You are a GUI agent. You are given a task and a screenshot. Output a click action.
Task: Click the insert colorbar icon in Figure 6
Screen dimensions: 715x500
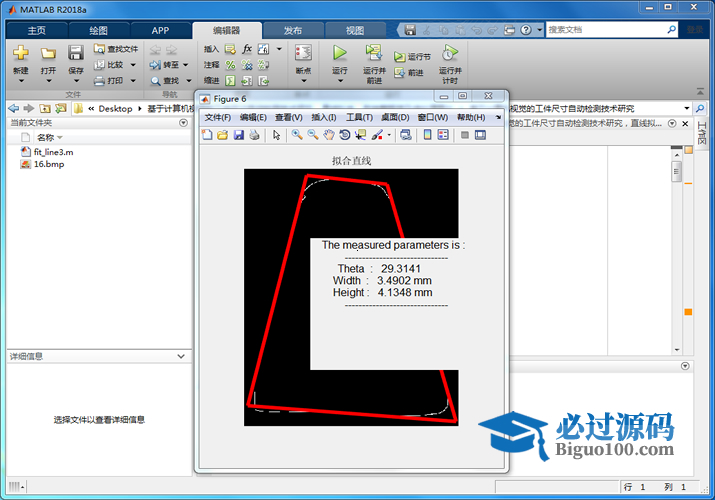[427, 134]
